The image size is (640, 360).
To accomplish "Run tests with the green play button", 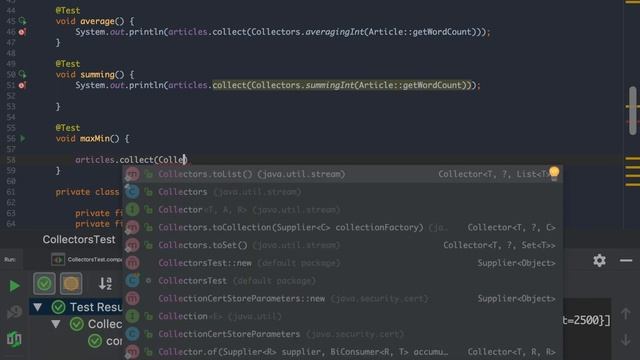I will (14, 286).
